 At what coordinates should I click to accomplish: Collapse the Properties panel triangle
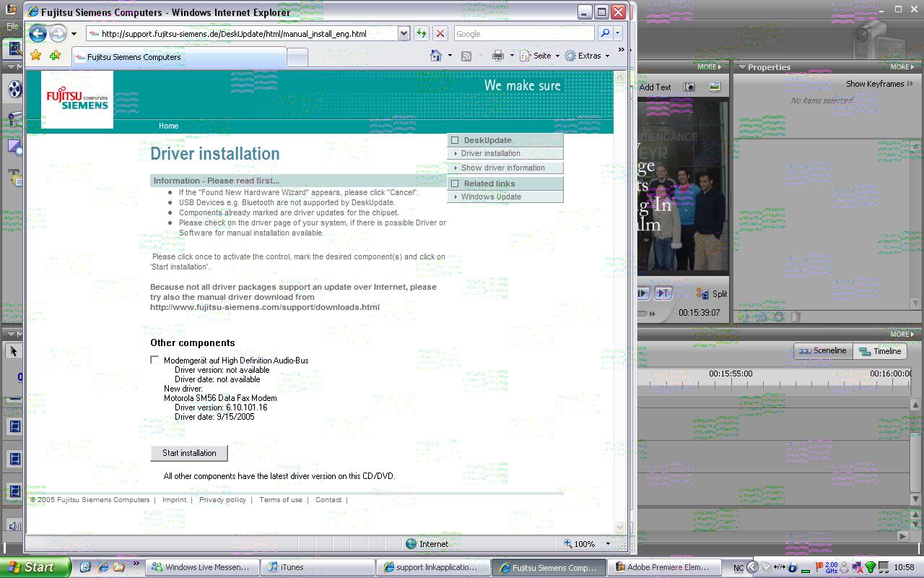741,67
